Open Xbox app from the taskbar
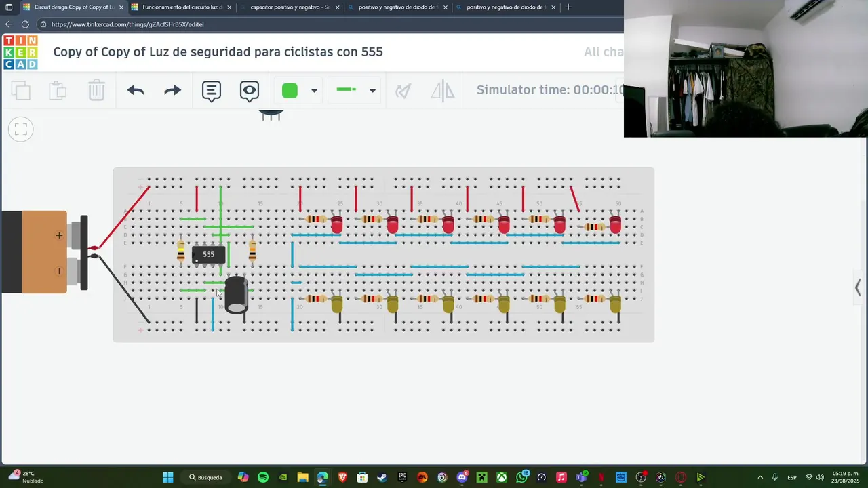 [502, 477]
